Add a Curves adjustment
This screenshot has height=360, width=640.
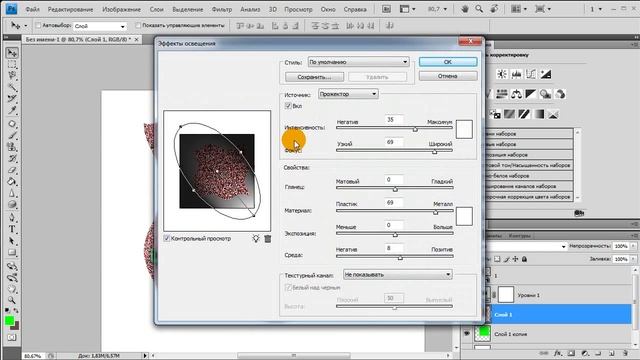pos(531,74)
